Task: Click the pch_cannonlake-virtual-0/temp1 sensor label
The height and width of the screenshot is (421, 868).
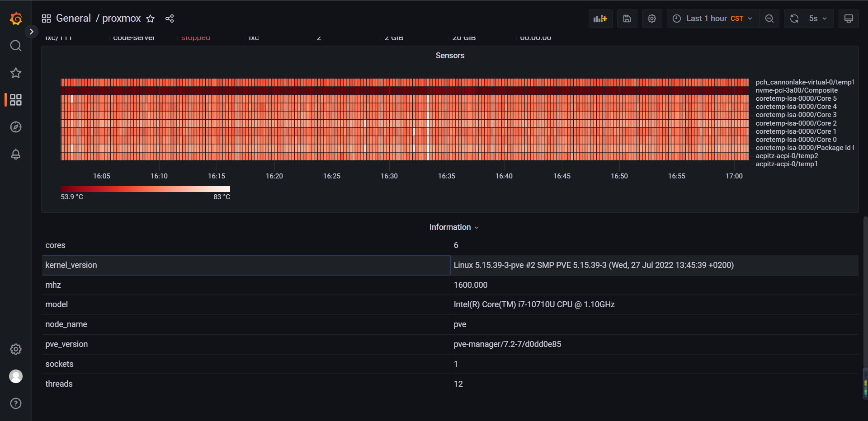Action: pyautogui.click(x=805, y=82)
